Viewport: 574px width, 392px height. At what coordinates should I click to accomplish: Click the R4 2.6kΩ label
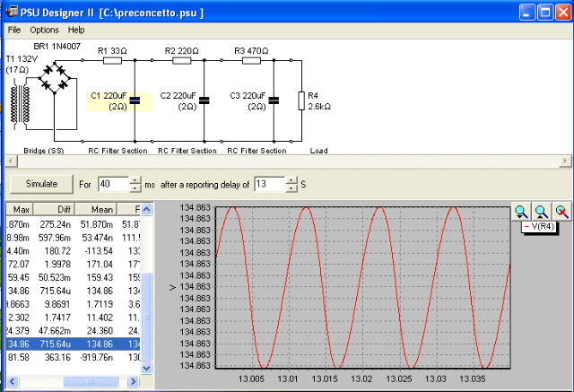(319, 101)
